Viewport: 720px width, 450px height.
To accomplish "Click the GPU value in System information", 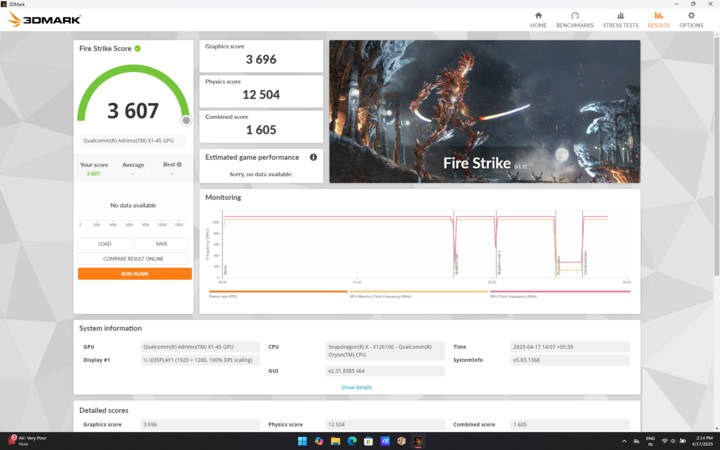I will click(200, 347).
